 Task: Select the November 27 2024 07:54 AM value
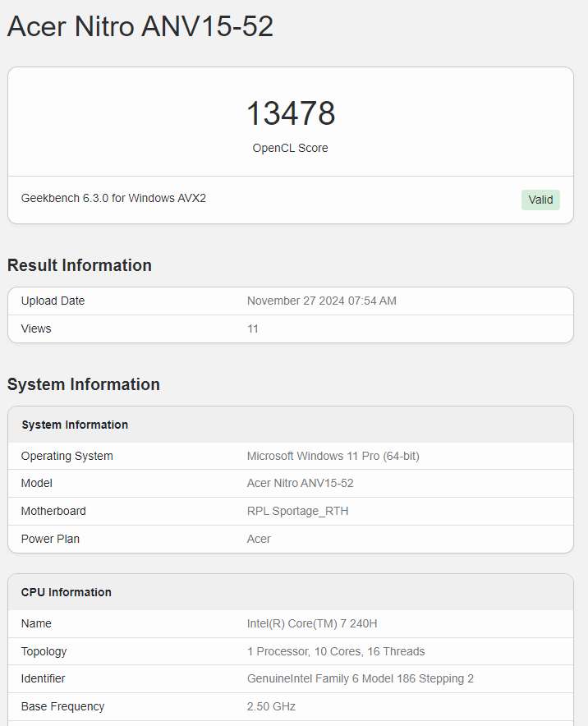pyautogui.click(x=322, y=301)
